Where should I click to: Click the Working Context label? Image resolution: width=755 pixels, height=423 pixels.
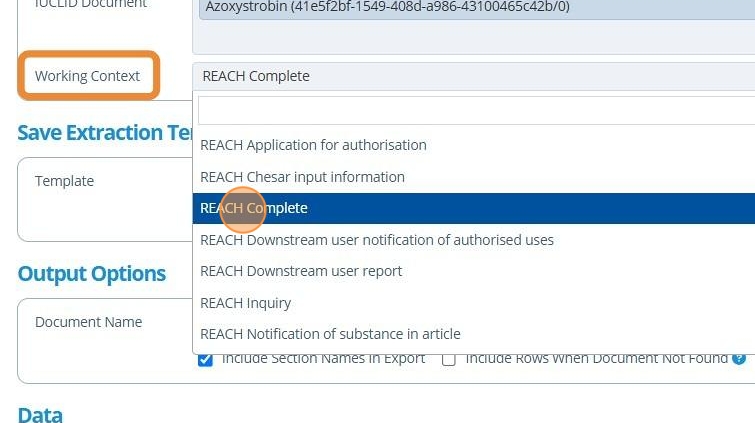coord(88,76)
